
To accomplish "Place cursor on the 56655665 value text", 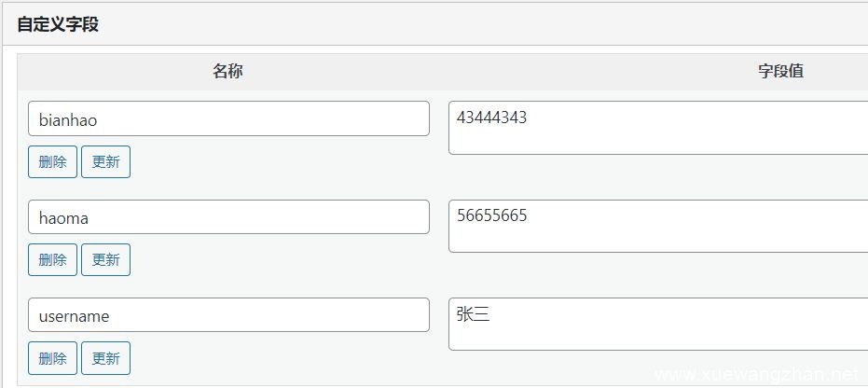I will coord(492,216).
